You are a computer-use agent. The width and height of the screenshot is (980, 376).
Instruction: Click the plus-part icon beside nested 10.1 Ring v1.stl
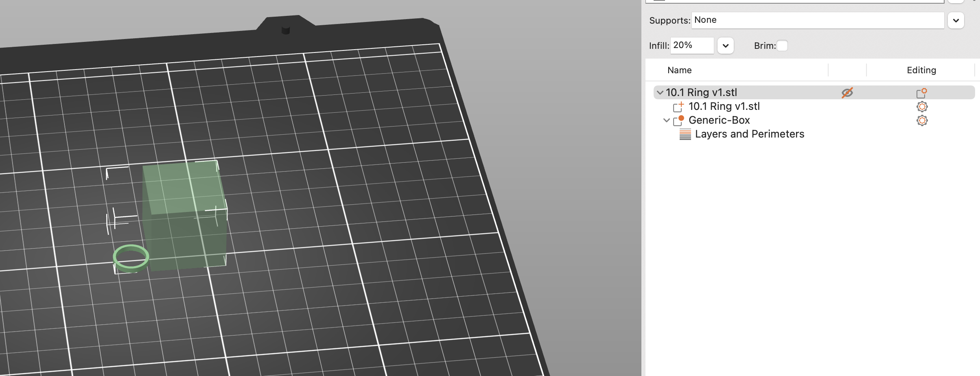tap(678, 106)
